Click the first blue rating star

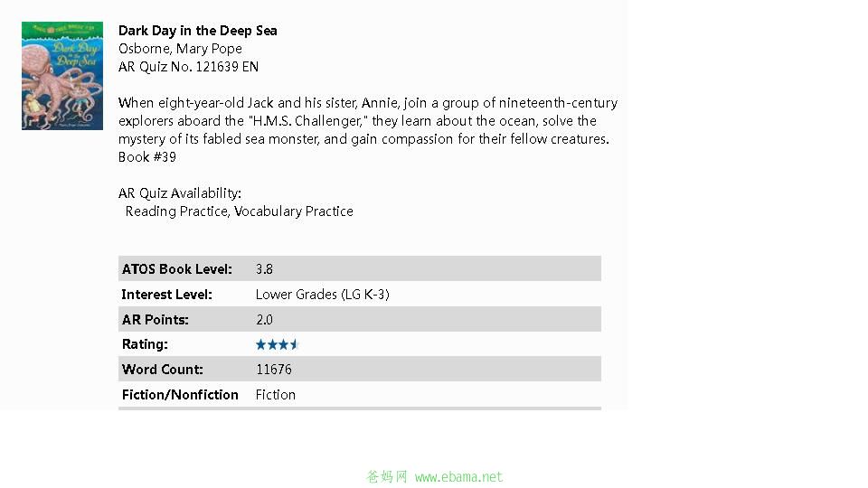point(260,344)
